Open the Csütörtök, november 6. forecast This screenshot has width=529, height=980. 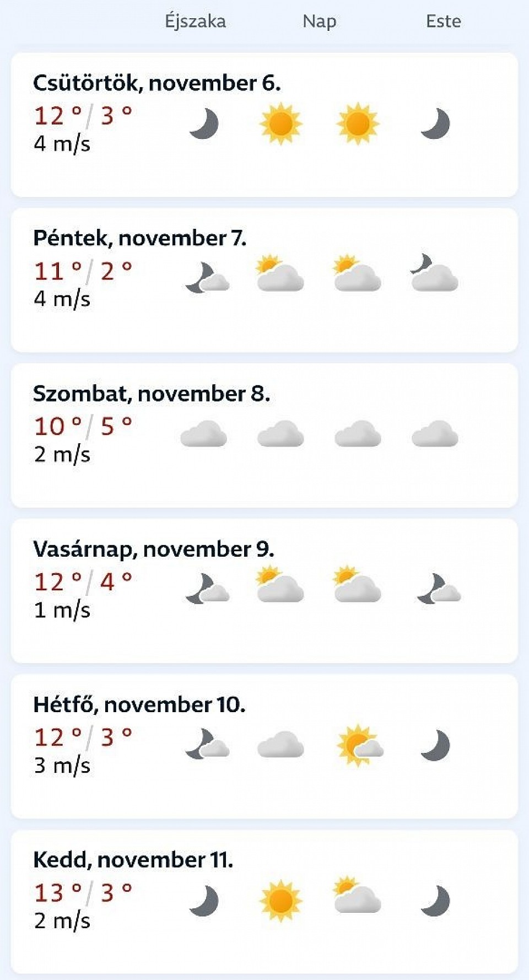pos(156,83)
